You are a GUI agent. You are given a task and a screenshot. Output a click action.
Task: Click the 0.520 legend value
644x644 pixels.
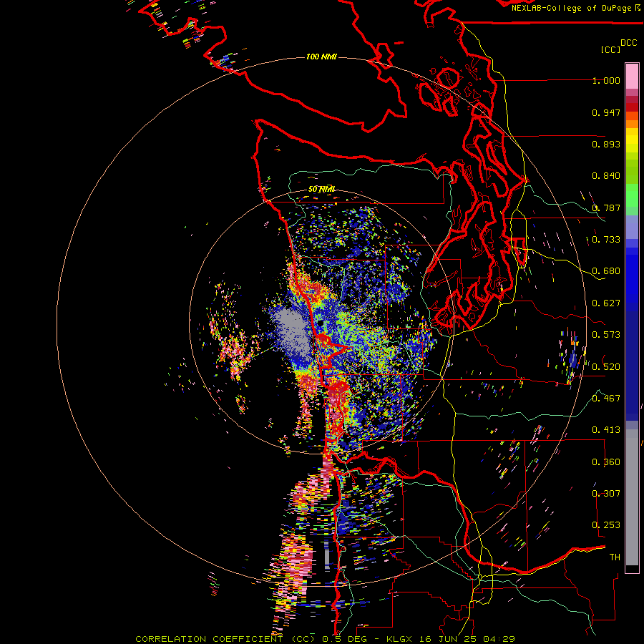[606, 367]
